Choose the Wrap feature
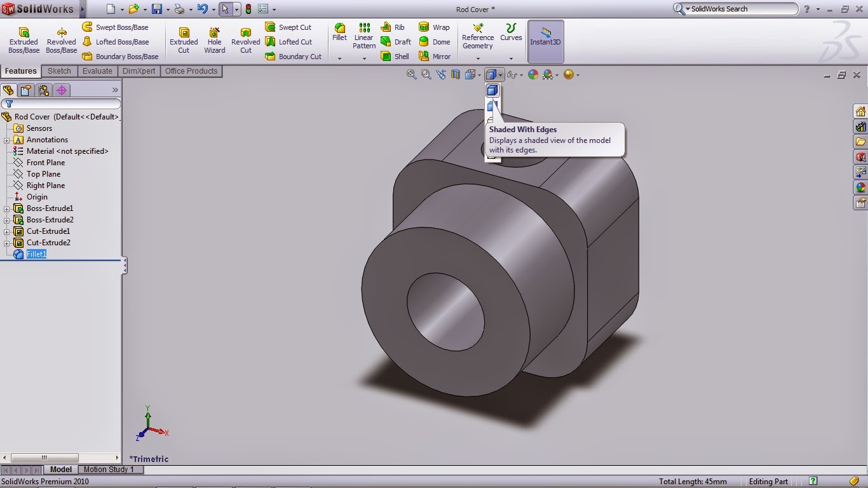The image size is (868, 488). 434,27
